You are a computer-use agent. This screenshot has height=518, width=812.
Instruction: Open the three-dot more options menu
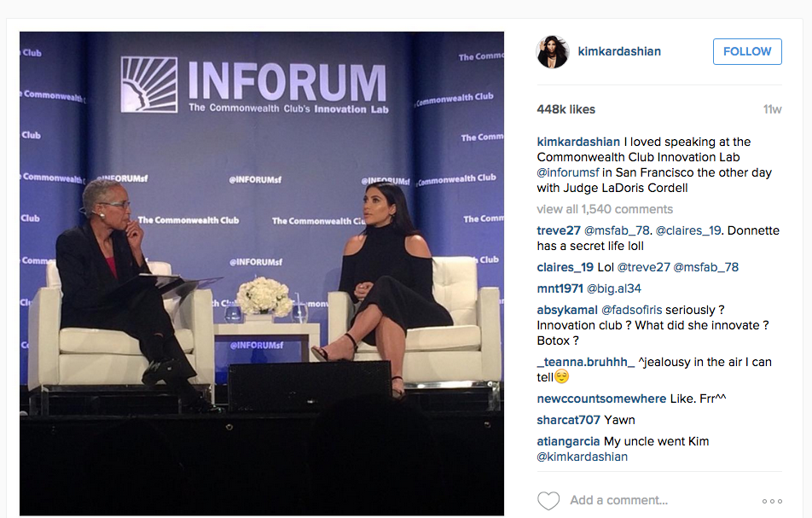point(772,501)
